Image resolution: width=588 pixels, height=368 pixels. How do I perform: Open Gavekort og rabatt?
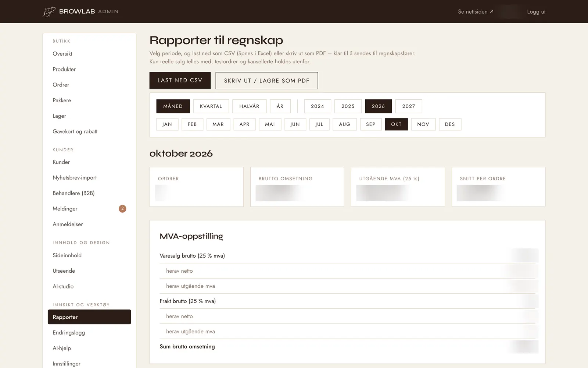click(89, 131)
